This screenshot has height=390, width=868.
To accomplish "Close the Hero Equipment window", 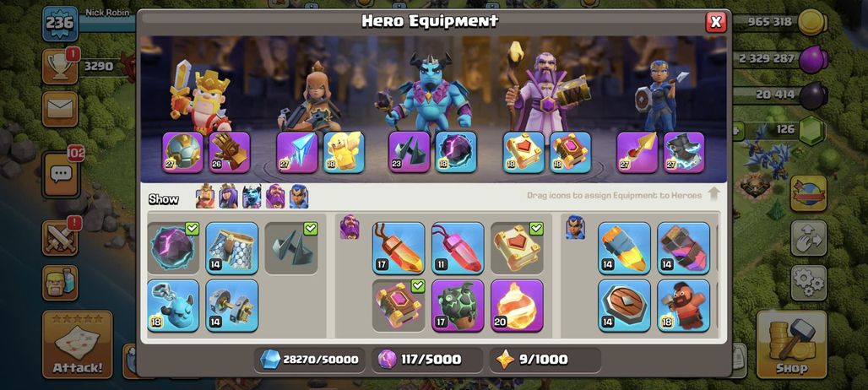I will point(716,22).
